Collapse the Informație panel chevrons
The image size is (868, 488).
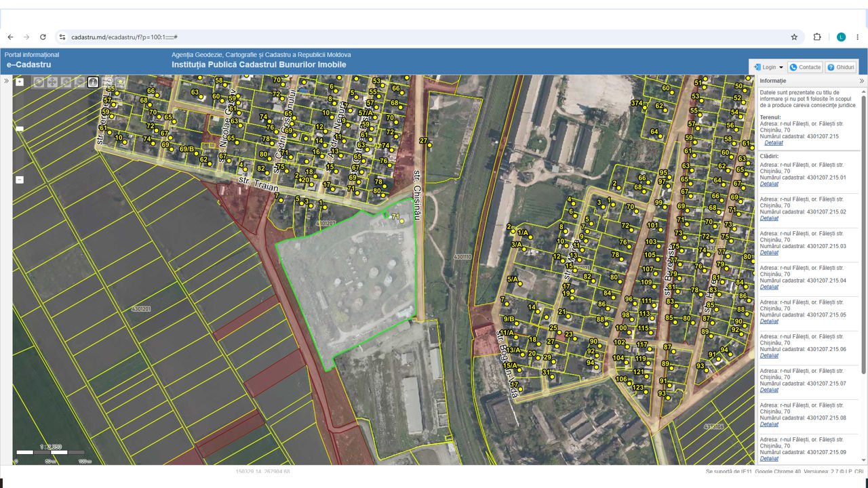point(862,81)
